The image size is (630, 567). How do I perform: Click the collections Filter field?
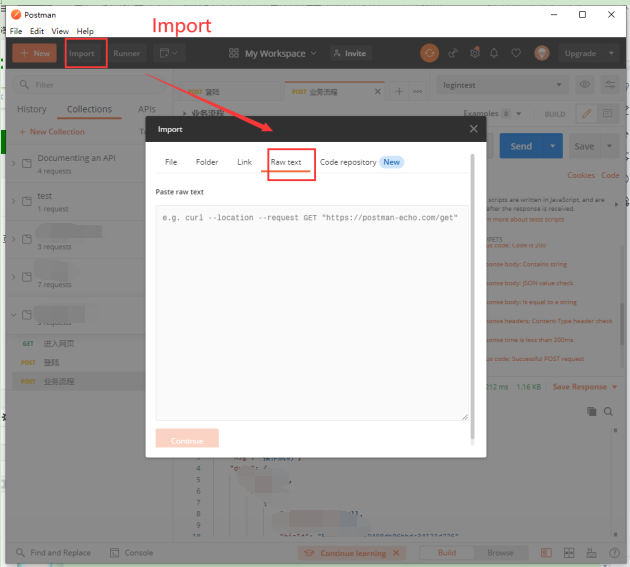[89, 85]
